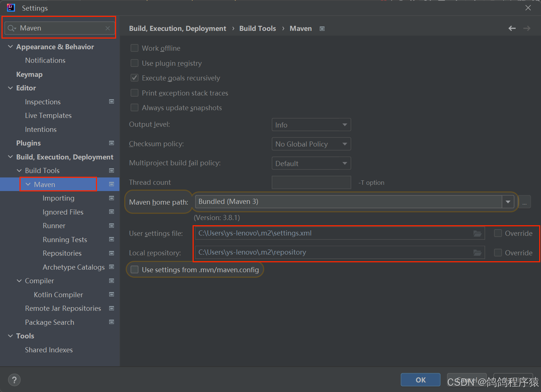Viewport: 541px width, 392px height.
Task: Browse folder icon for Local repository
Action: [x=477, y=252]
